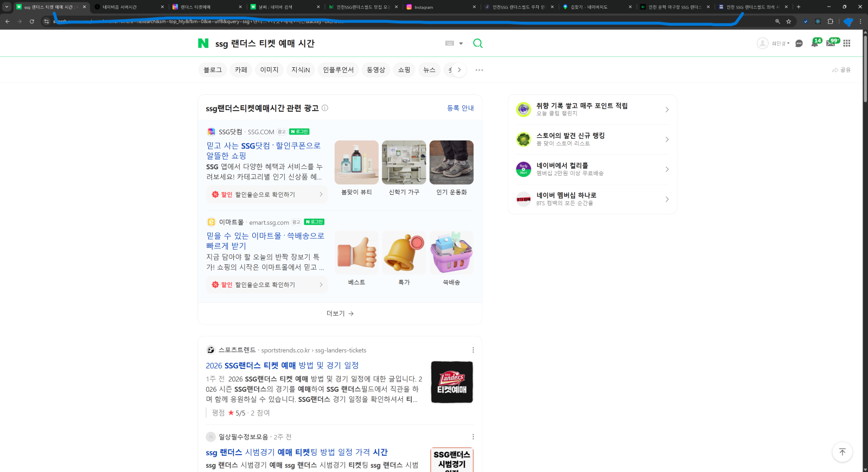The width and height of the screenshot is (868, 472).
Task: Switch to the Instagram browser tab
Action: click(x=442, y=7)
